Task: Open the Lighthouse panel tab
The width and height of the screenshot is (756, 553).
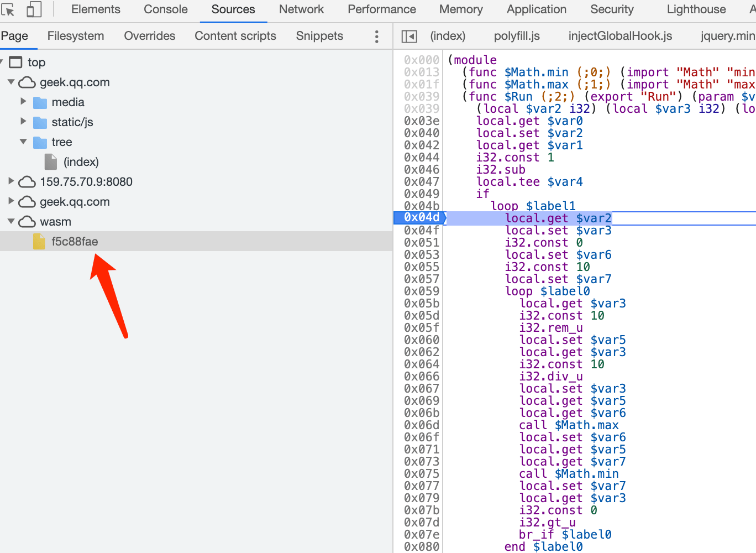Action: coord(696,9)
